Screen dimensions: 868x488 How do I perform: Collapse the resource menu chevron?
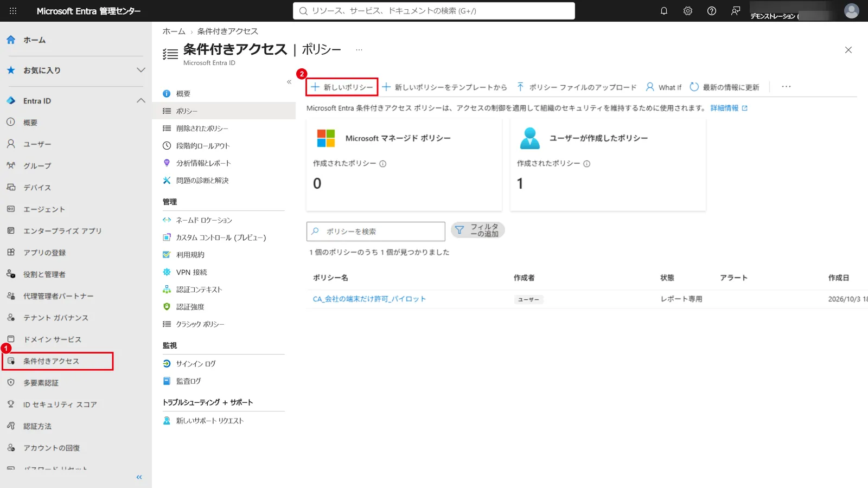289,82
